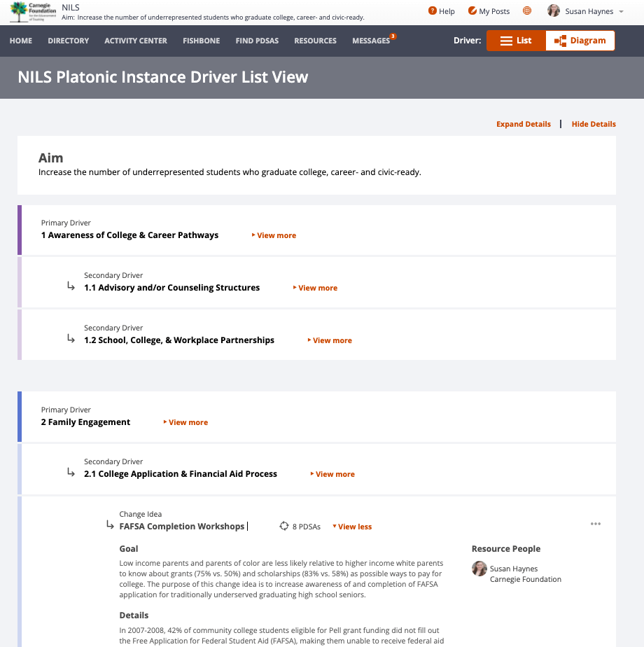Click NILS Platonic Instance Driver List View title
The image size is (644, 647).
tap(163, 77)
